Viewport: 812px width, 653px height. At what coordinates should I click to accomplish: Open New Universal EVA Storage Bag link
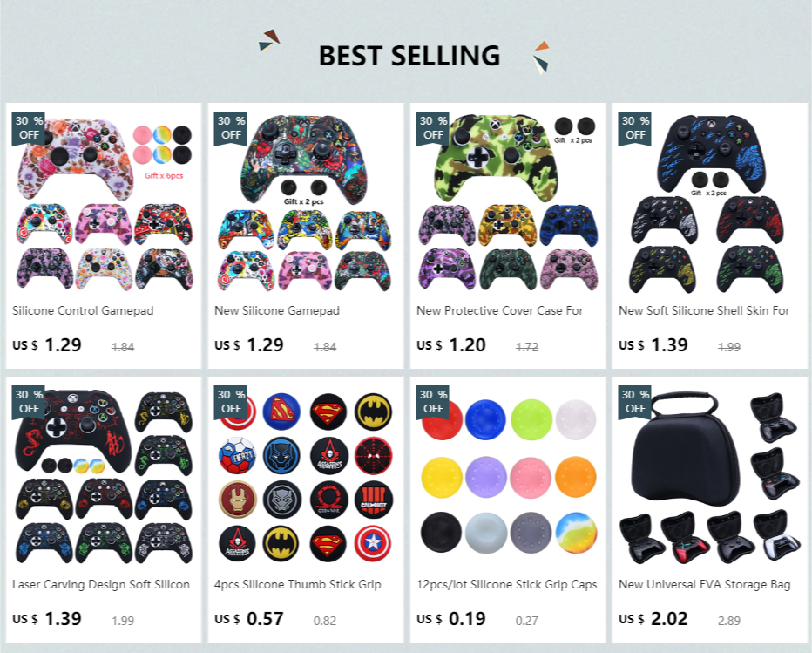tap(704, 585)
